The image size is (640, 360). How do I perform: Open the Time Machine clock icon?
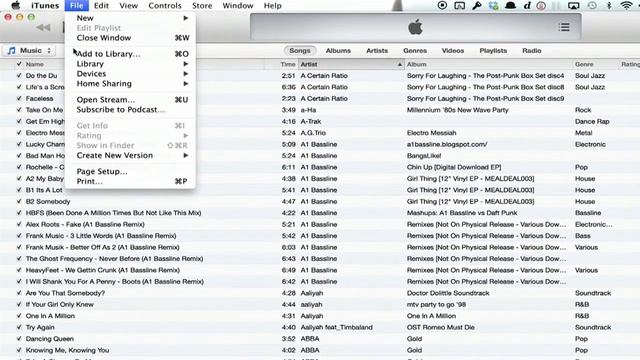pyautogui.click(x=592, y=5)
